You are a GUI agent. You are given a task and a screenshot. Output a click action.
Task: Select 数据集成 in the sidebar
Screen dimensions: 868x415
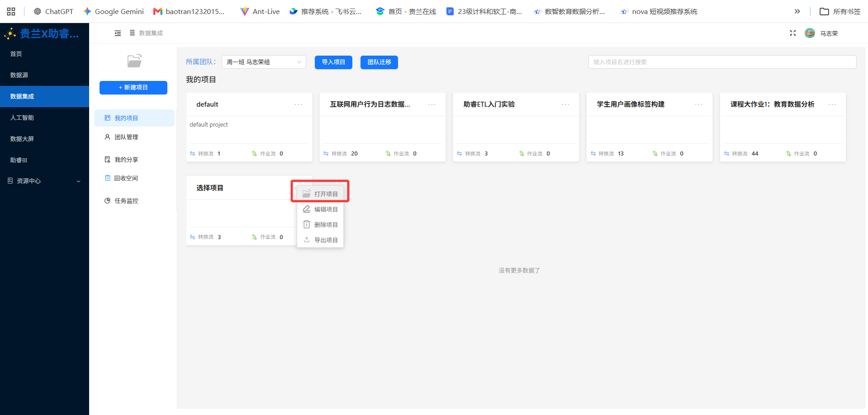[x=44, y=96]
